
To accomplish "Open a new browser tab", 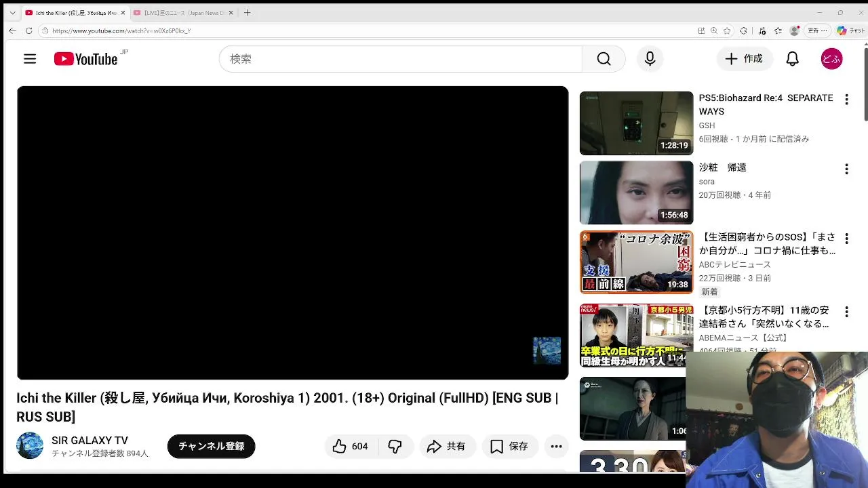I will click(x=247, y=13).
